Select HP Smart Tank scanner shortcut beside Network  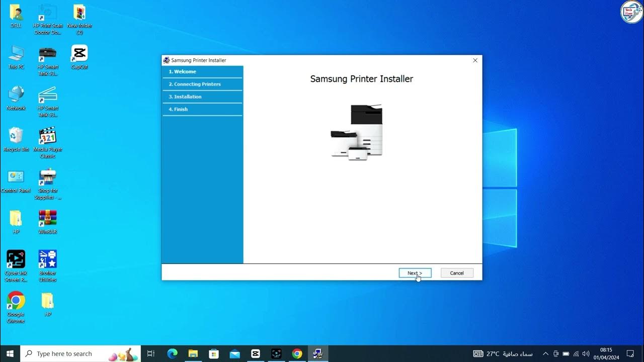coord(48,102)
